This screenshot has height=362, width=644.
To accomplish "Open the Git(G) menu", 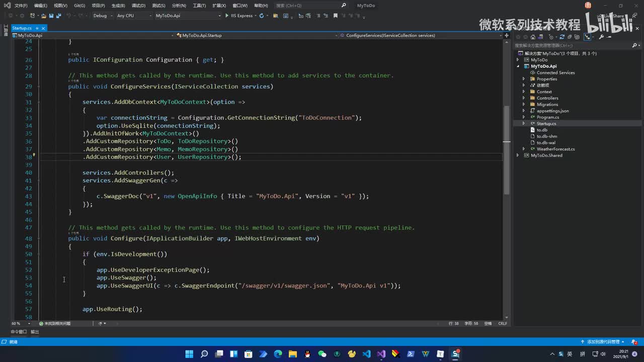I will click(79, 6).
